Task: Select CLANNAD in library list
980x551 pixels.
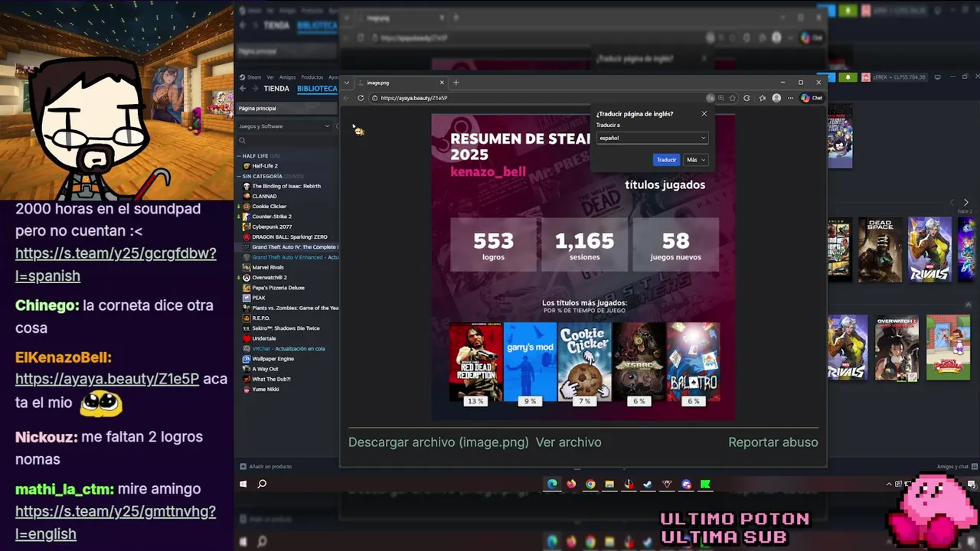Action: point(264,197)
